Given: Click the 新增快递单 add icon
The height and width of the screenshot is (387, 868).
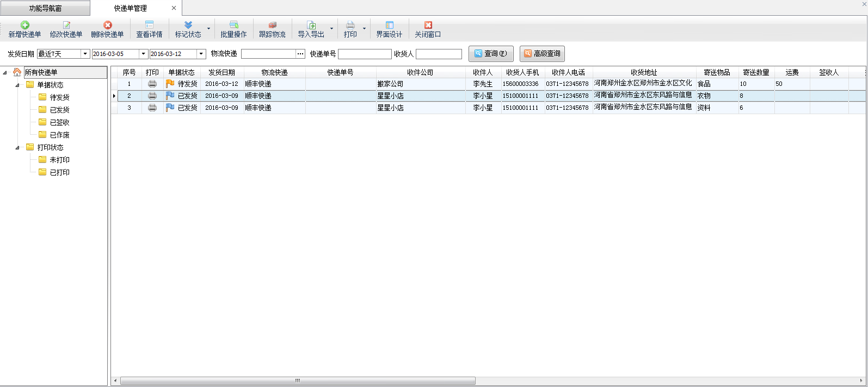Looking at the screenshot, I should click(x=24, y=26).
